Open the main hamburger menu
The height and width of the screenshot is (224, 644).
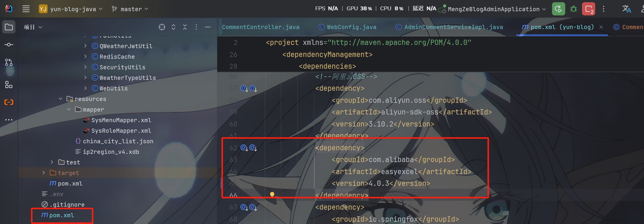click(x=26, y=9)
